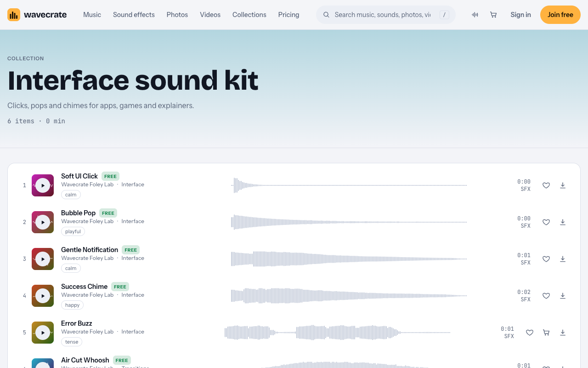Filter by the happy tag

(x=73, y=305)
